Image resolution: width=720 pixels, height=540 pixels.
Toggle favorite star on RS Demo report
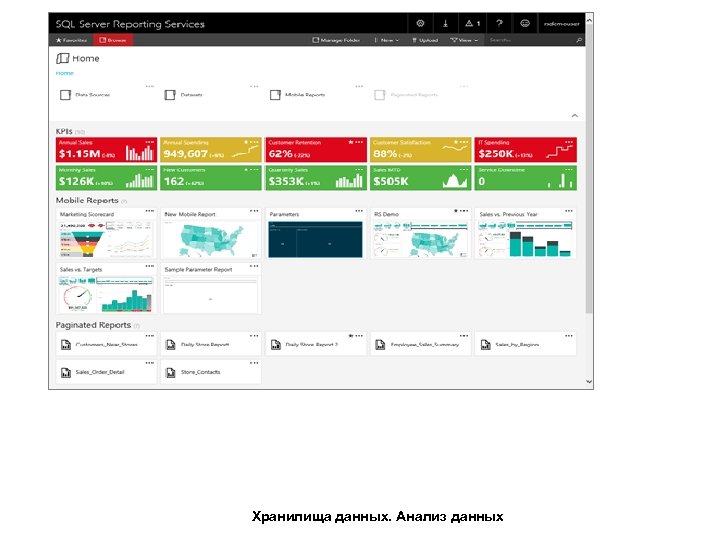click(456, 211)
